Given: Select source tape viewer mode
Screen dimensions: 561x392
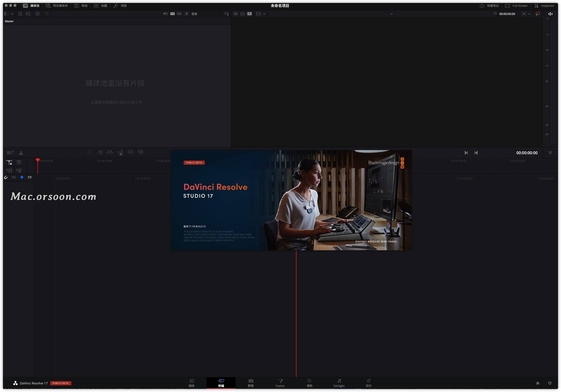Looking at the screenshot, I should click(x=243, y=14).
